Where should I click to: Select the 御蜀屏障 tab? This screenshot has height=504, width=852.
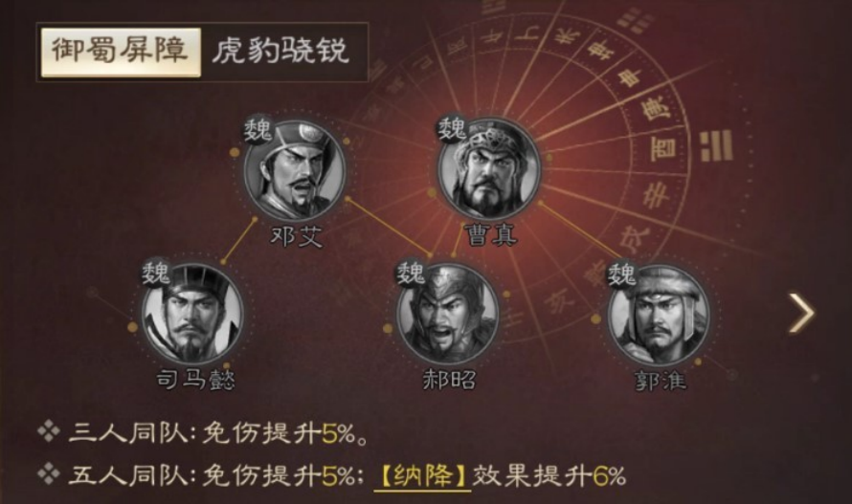tap(121, 53)
